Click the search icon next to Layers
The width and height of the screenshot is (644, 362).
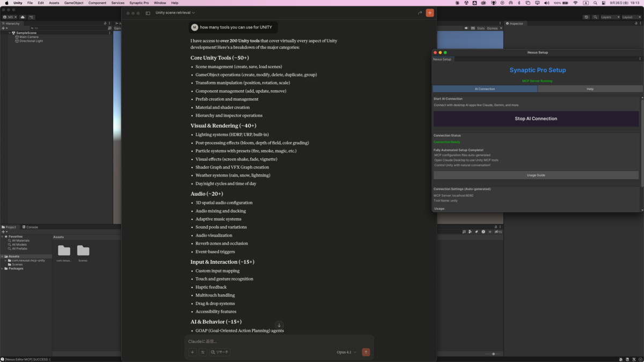(x=594, y=17)
